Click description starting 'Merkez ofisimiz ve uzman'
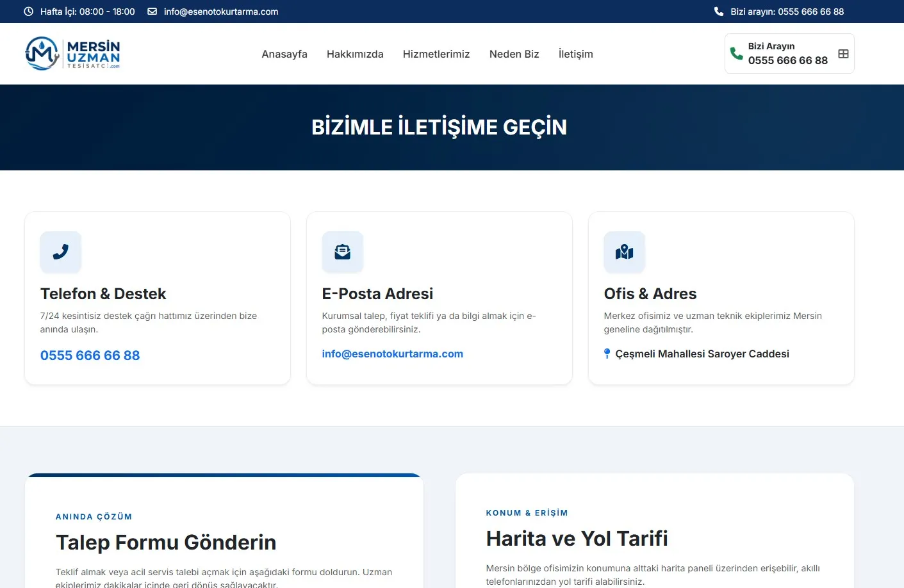The height and width of the screenshot is (588, 904). (713, 323)
